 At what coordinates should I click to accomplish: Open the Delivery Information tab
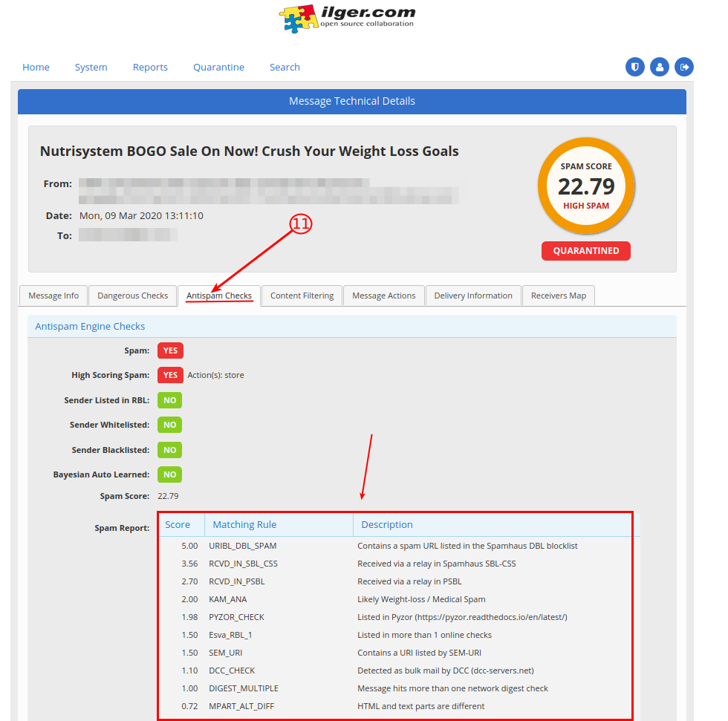point(473,296)
